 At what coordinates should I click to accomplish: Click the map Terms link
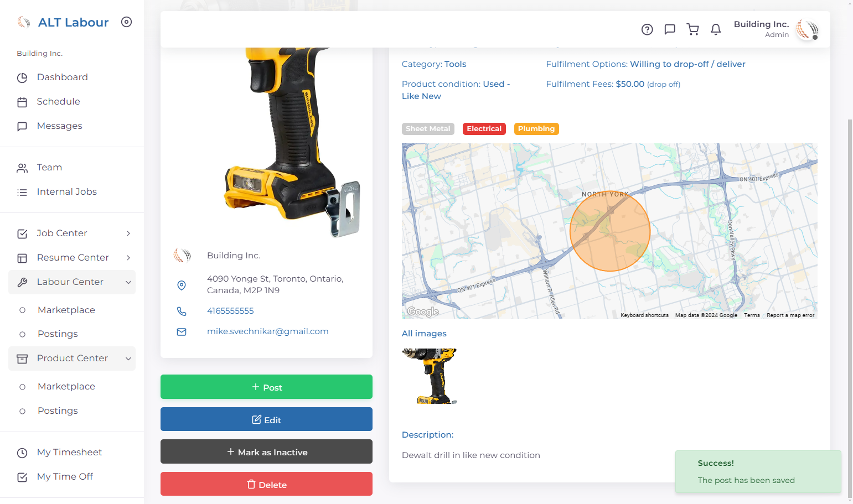point(752,315)
